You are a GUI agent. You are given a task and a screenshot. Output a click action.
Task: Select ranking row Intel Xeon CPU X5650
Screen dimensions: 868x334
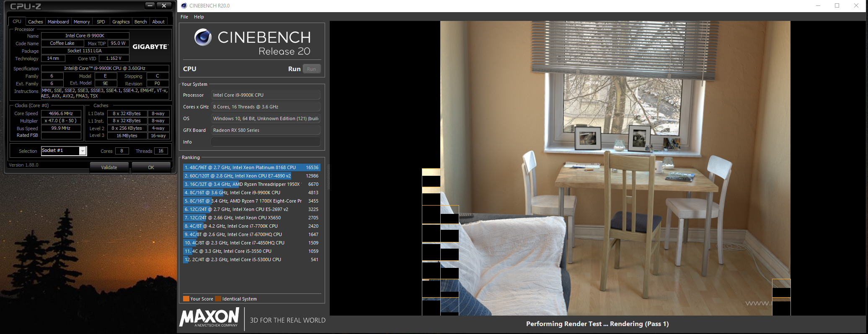252,218
